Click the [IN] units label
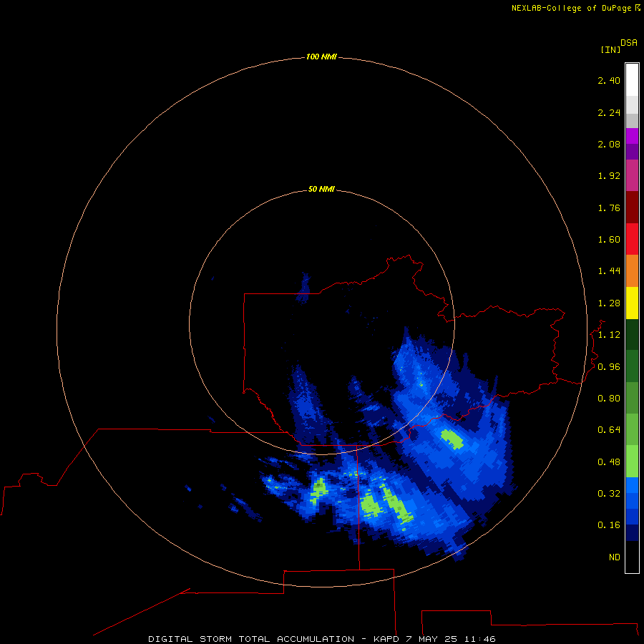 (610, 49)
